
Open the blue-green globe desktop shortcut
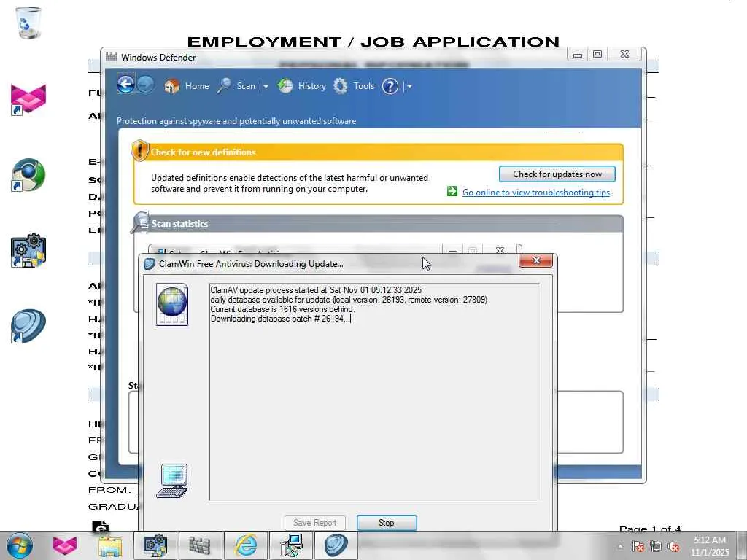(28, 175)
